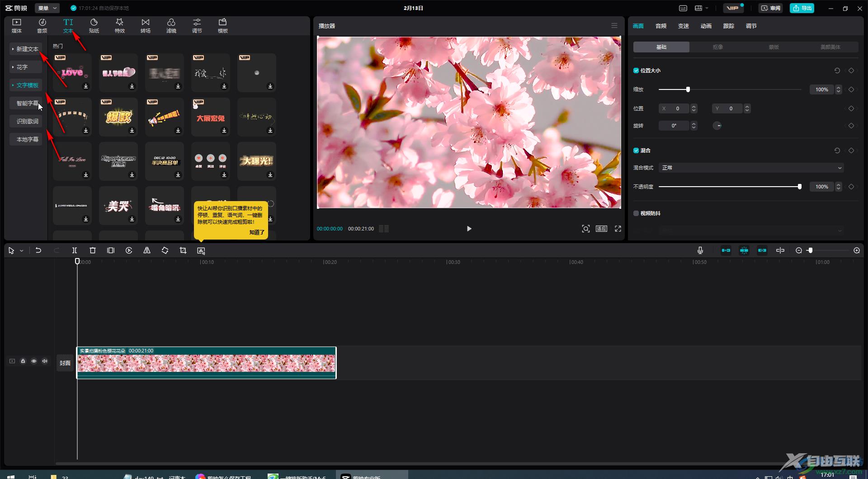Open the 媒体 (media) panel
Viewport: 868px width, 479px height.
tap(17, 26)
